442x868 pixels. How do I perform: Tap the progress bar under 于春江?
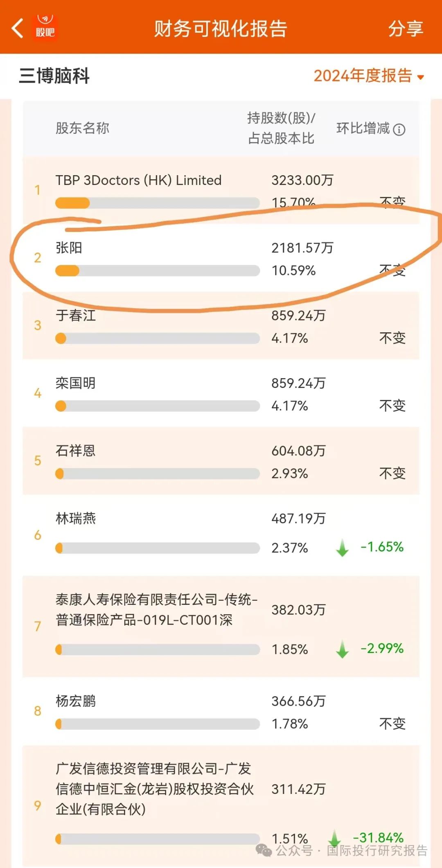click(158, 338)
